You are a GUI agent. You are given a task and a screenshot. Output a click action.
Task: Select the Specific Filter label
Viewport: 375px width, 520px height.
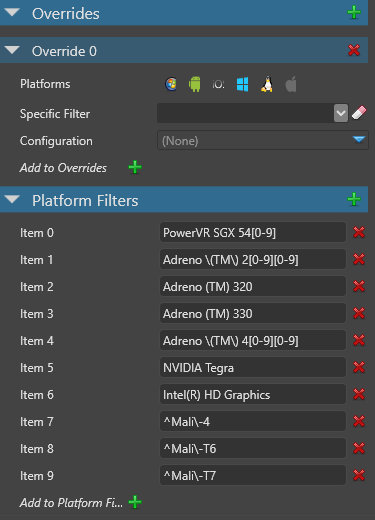[55, 114]
